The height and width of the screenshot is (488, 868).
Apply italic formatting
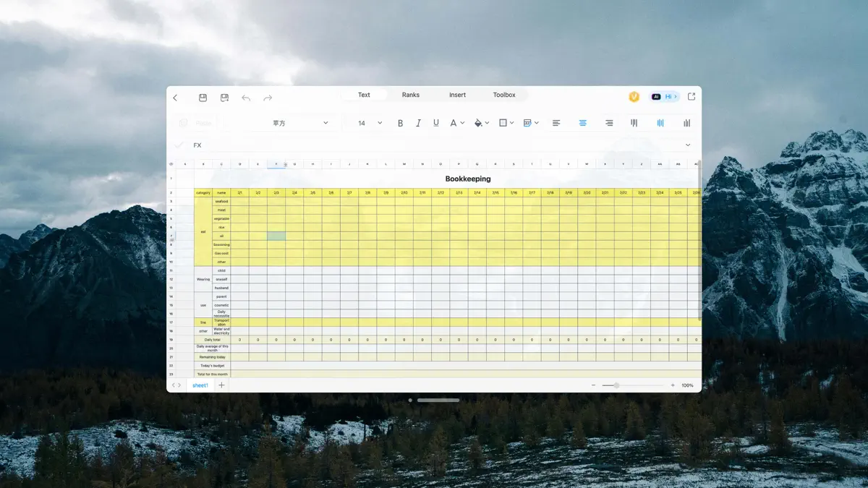pos(418,123)
